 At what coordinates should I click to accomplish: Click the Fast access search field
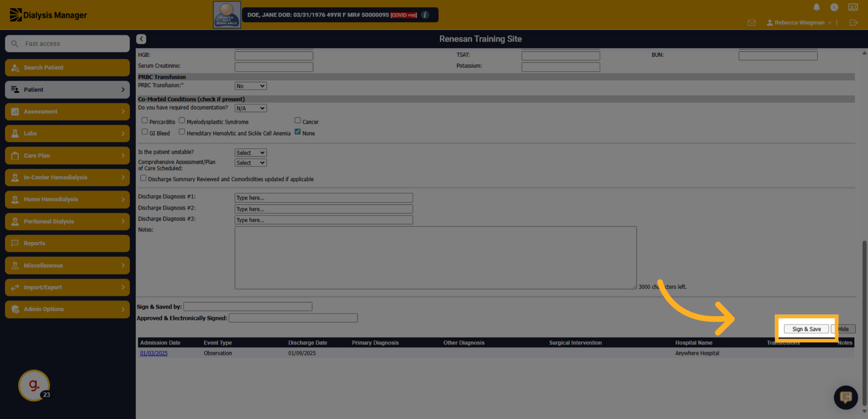[x=67, y=43]
